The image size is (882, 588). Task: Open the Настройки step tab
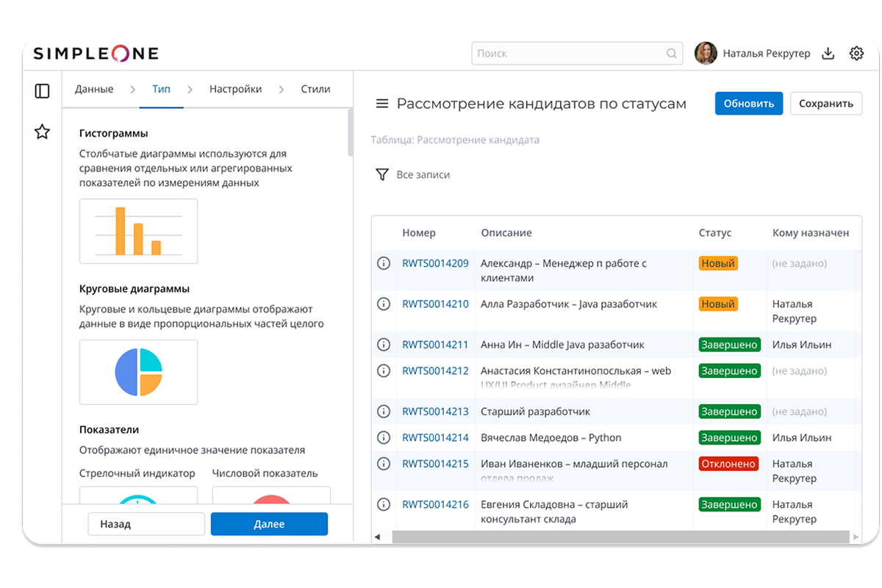(x=235, y=89)
